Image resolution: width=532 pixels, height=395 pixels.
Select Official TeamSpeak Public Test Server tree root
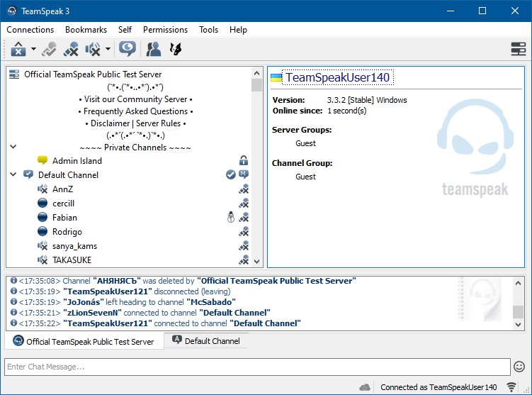(93, 74)
